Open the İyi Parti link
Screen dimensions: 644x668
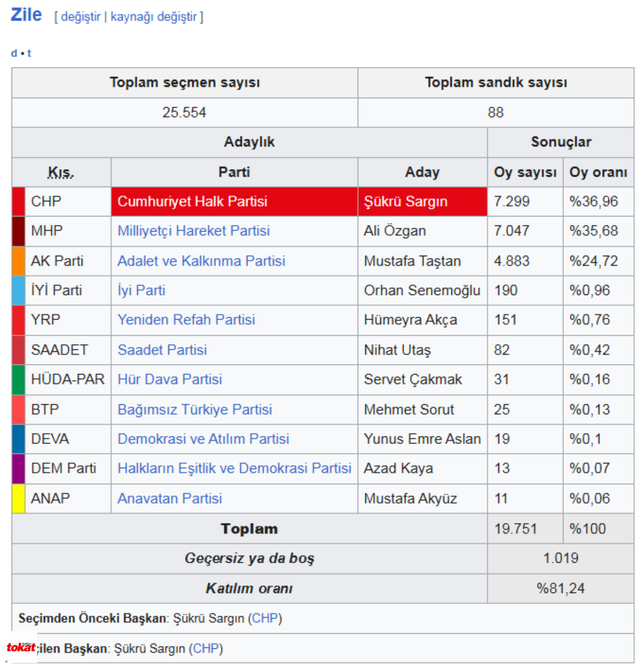tap(141, 290)
